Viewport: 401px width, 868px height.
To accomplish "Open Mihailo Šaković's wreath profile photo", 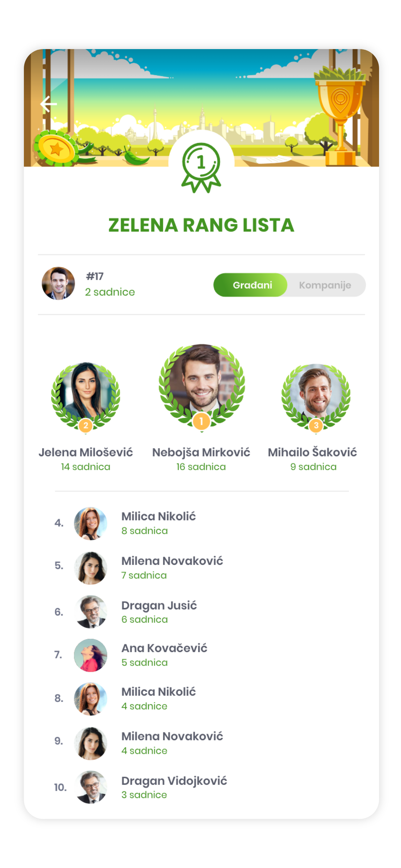I will point(316,394).
